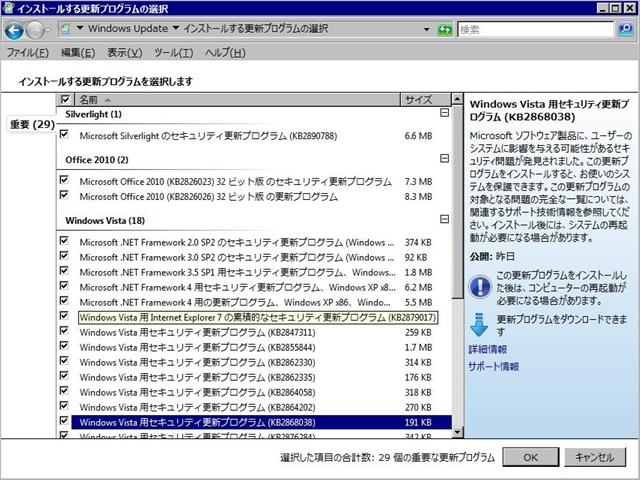
Task: Click Windows Update in the breadcrumb
Action: [x=128, y=29]
